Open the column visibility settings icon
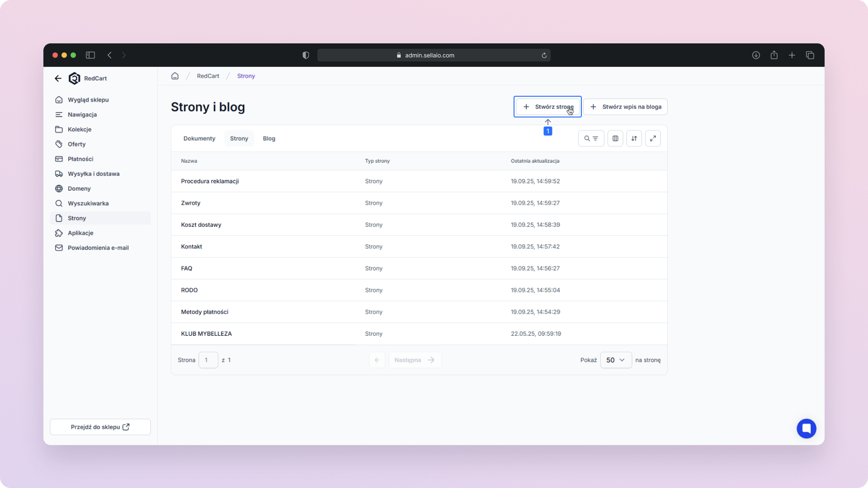The width and height of the screenshot is (868, 488). coord(615,138)
